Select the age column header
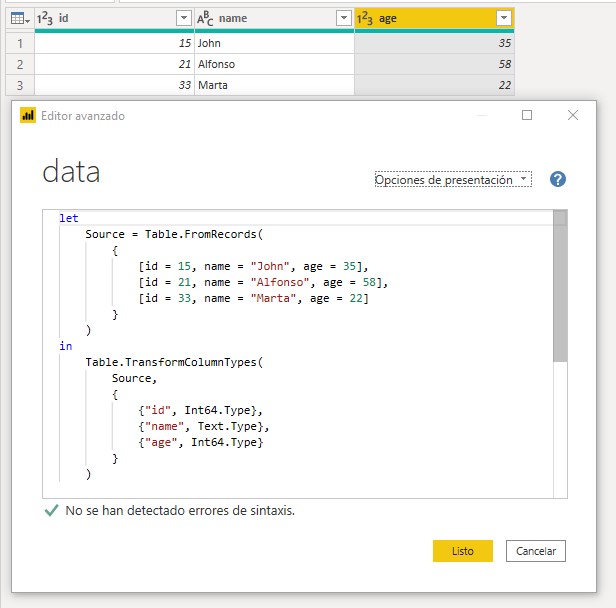Image resolution: width=616 pixels, height=608 pixels. (x=434, y=18)
